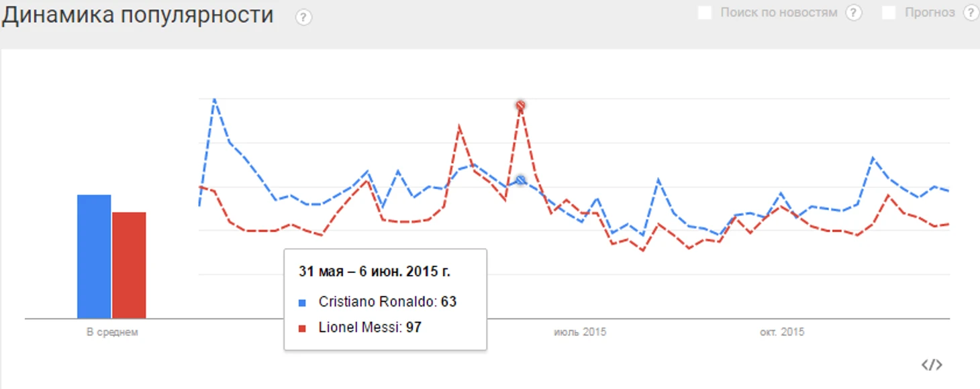Viewport: 980px width, 389px height.
Task: Click the "Прогноз" label text
Action: point(930,13)
